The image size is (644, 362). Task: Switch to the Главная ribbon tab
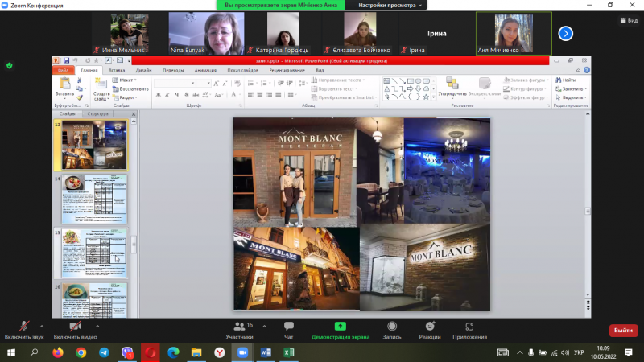click(89, 70)
